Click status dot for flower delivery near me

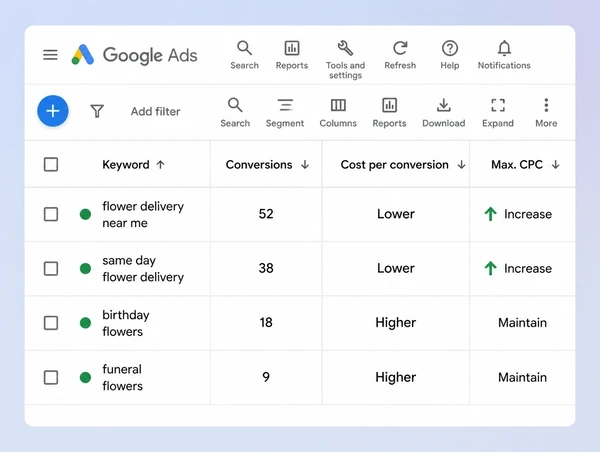tap(85, 214)
